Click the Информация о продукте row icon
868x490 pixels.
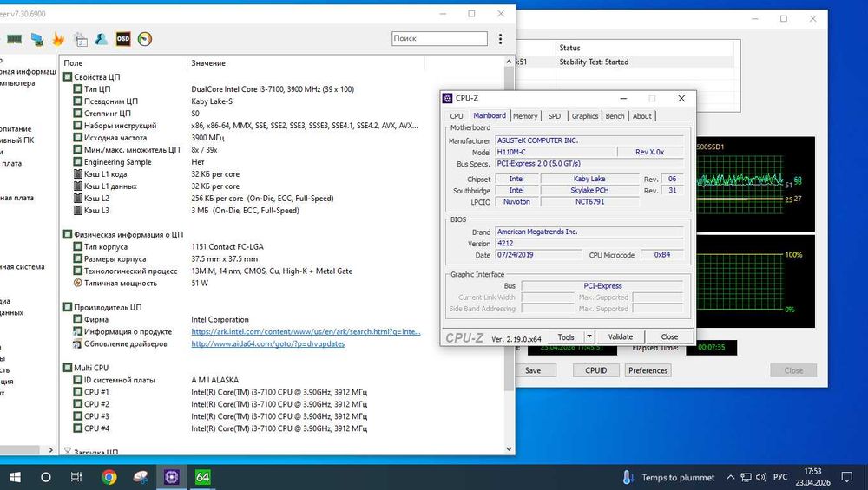point(78,332)
